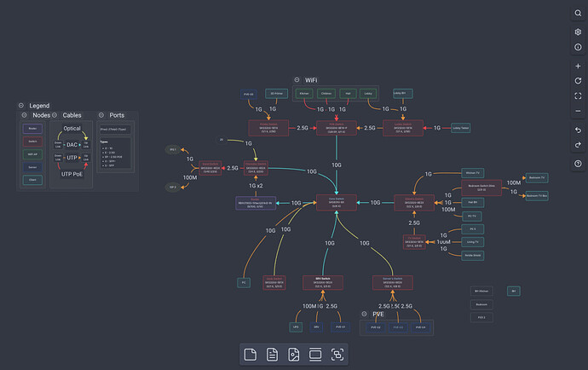Add a blank card from bottom toolbar
This screenshot has width=588, height=370.
pos(251,354)
